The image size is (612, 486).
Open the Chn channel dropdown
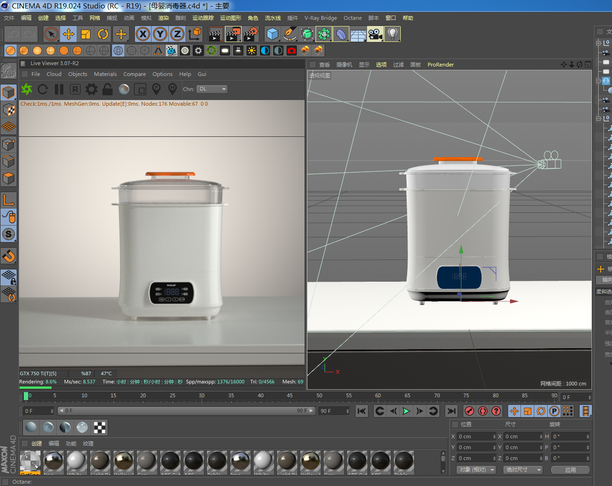(x=211, y=89)
